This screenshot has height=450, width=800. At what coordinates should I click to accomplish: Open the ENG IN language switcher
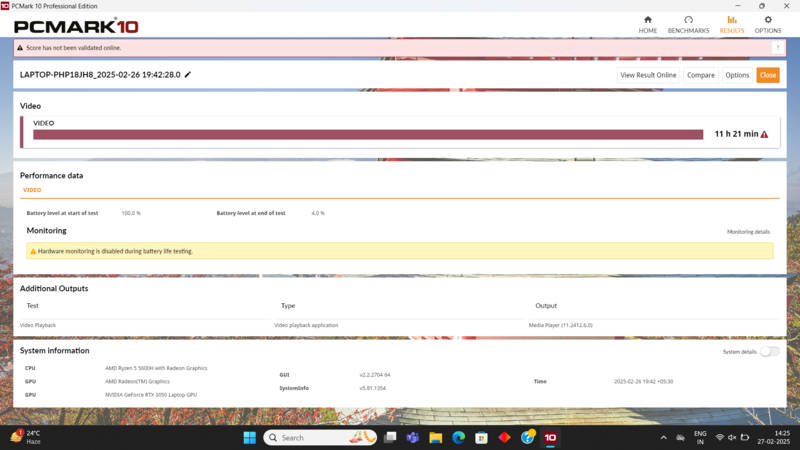click(x=700, y=437)
